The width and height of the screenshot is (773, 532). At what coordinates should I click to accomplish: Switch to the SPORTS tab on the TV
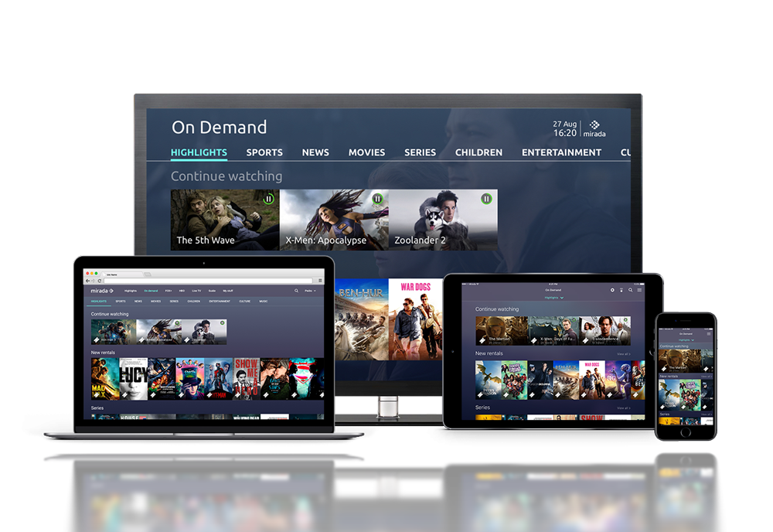pyautogui.click(x=264, y=152)
